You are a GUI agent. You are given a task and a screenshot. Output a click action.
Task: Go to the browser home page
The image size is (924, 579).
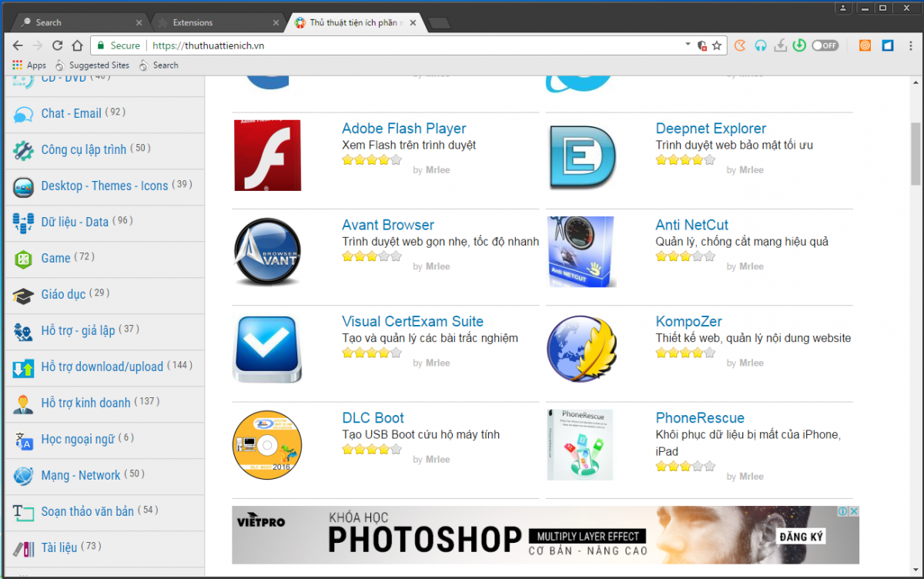tap(77, 45)
